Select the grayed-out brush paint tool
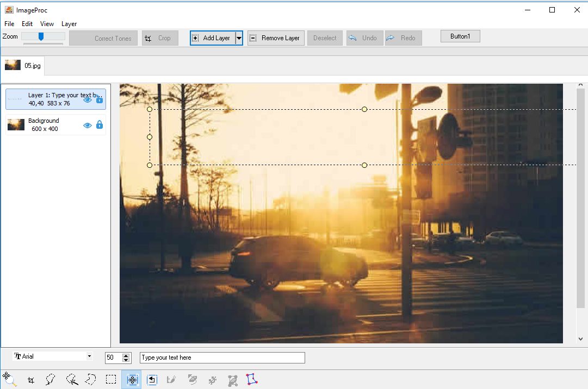The height and width of the screenshot is (389, 588). pos(171,380)
